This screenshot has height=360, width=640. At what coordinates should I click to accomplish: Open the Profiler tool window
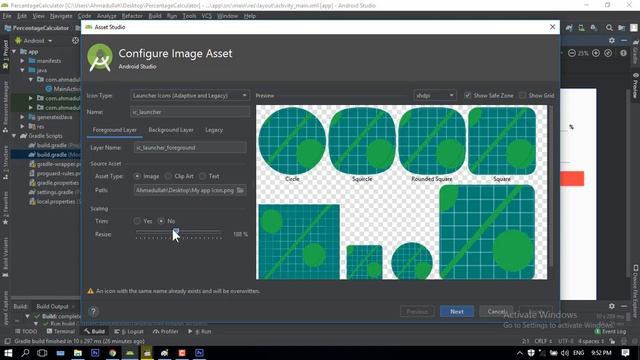click(165, 331)
